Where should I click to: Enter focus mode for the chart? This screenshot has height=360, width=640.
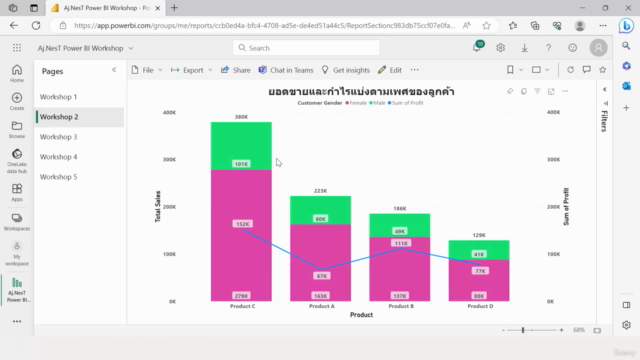pyautogui.click(x=551, y=91)
